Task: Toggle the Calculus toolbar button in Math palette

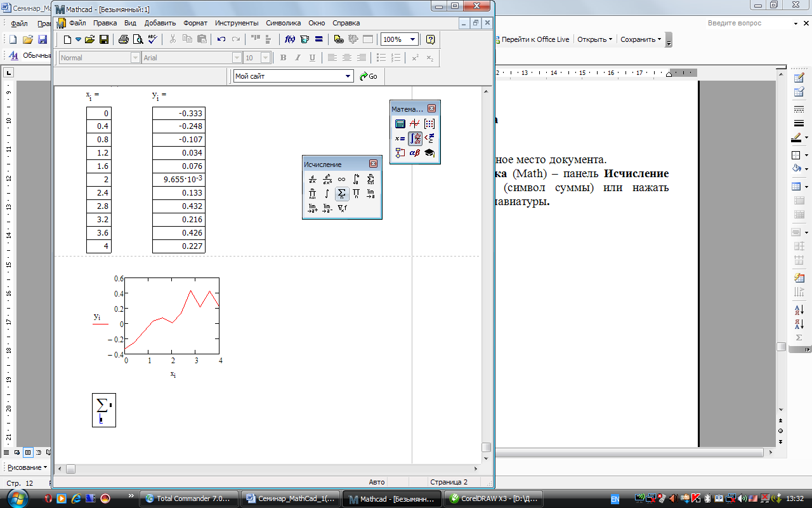Action: [415, 138]
